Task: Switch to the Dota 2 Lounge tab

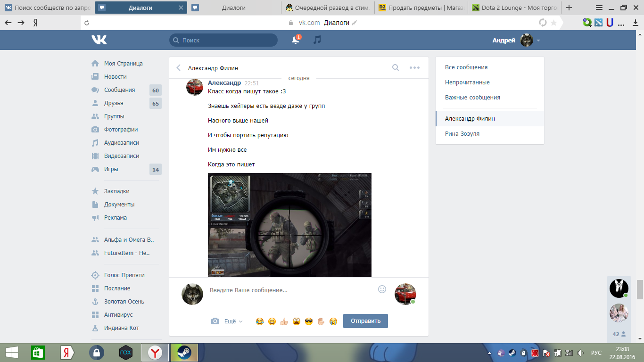Action: pyautogui.click(x=514, y=8)
